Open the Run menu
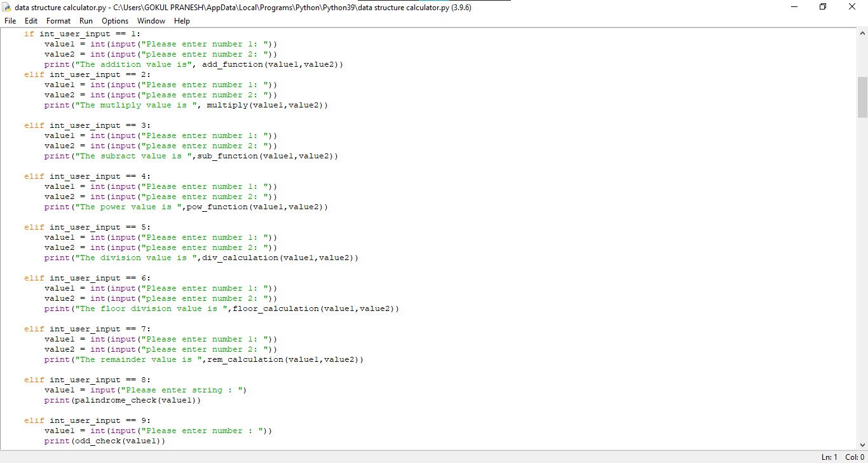This screenshot has height=463, width=868. pos(86,21)
